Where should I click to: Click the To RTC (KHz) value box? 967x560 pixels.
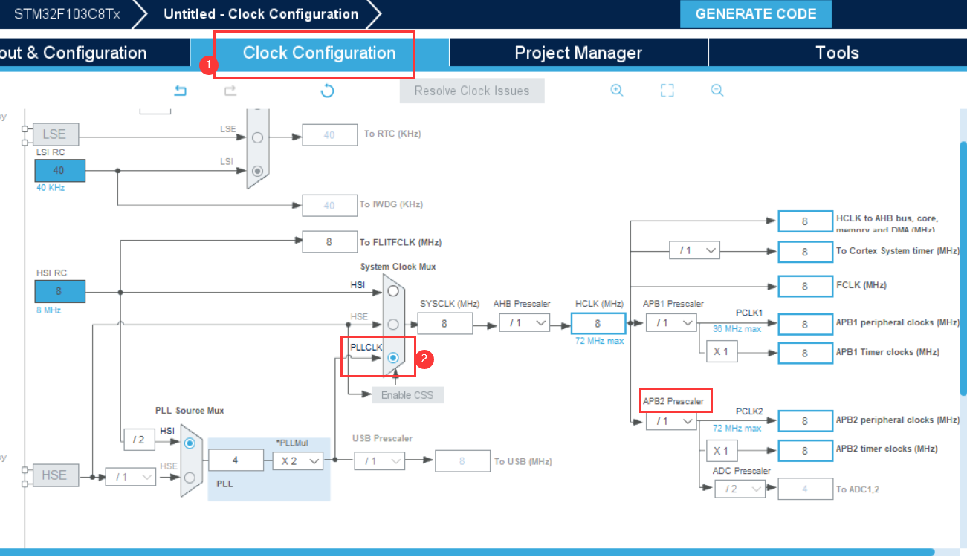tap(329, 134)
